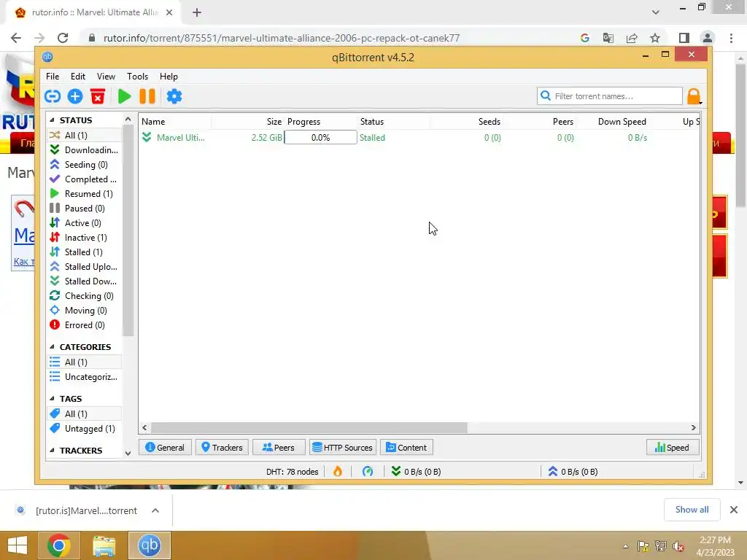This screenshot has width=747, height=560.
Task: Collapse the STATUS section
Action: coord(52,120)
